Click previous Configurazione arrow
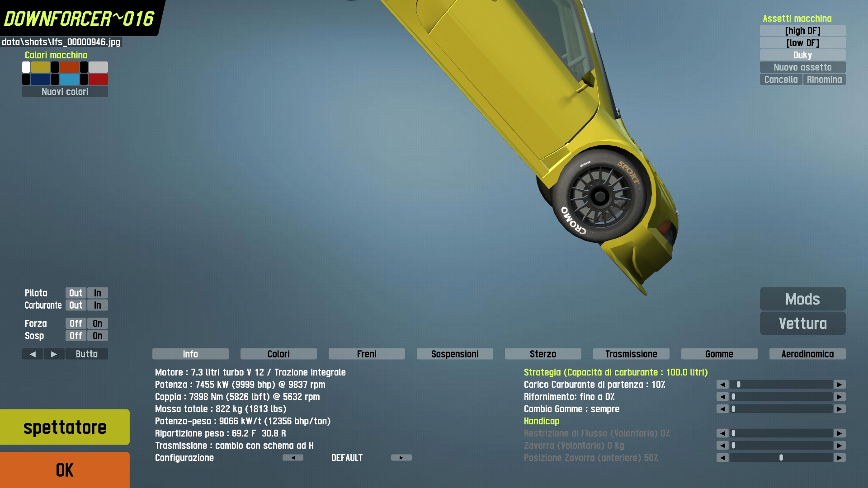The image size is (868, 488). [293, 458]
